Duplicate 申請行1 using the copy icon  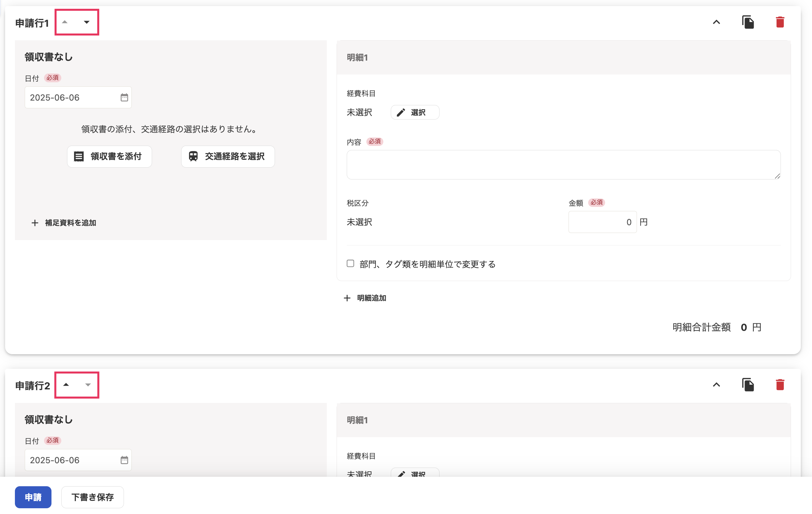click(748, 22)
